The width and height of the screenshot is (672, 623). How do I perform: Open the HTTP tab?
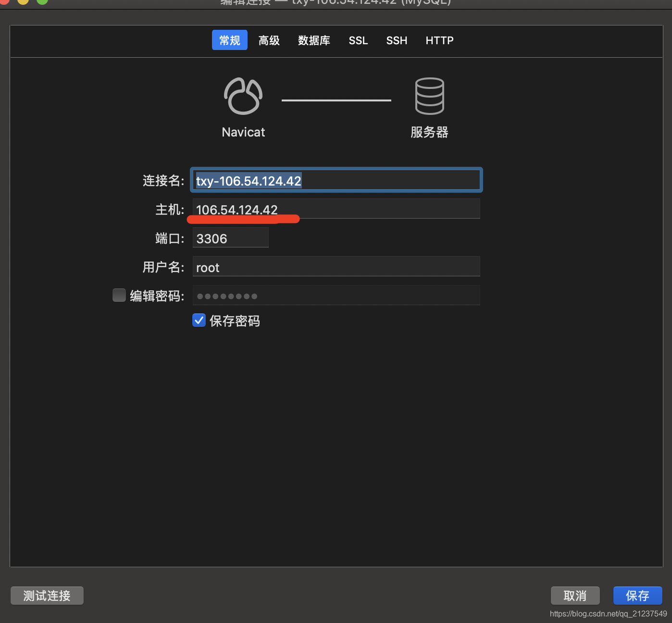(x=439, y=40)
